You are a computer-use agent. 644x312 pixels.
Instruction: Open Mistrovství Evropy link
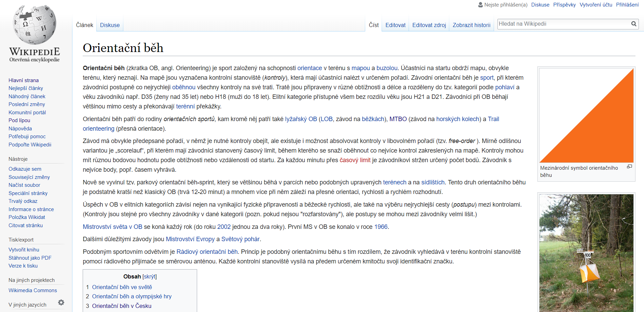[x=190, y=239]
